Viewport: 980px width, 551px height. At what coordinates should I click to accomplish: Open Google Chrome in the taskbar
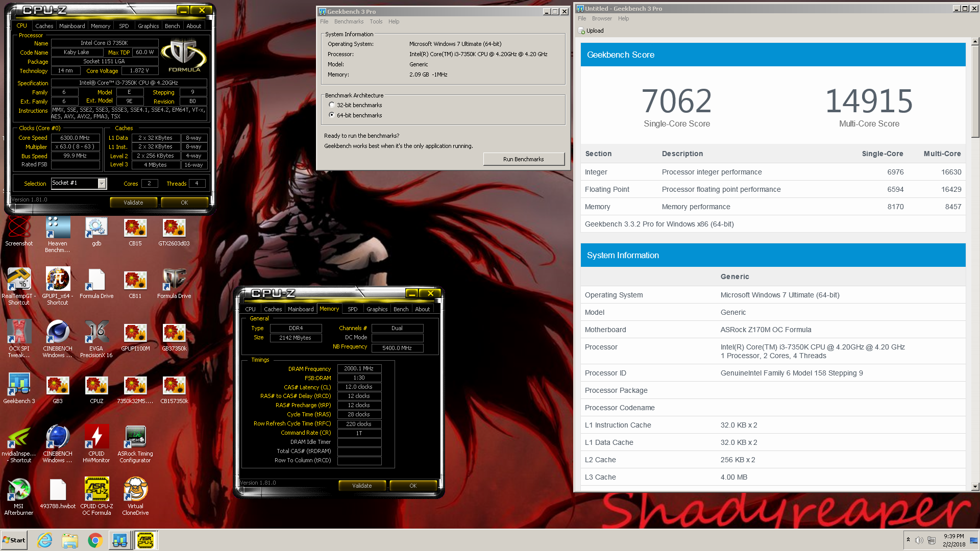pos(95,540)
